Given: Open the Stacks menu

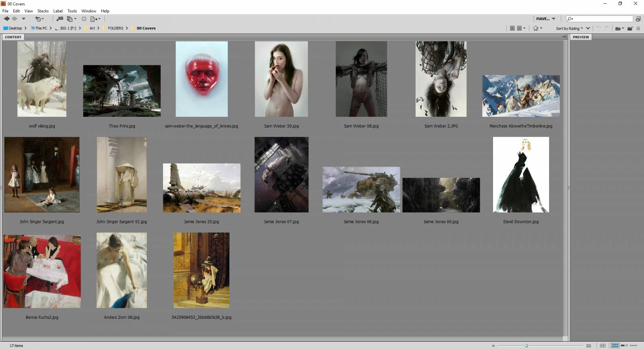Looking at the screenshot, I should [43, 11].
